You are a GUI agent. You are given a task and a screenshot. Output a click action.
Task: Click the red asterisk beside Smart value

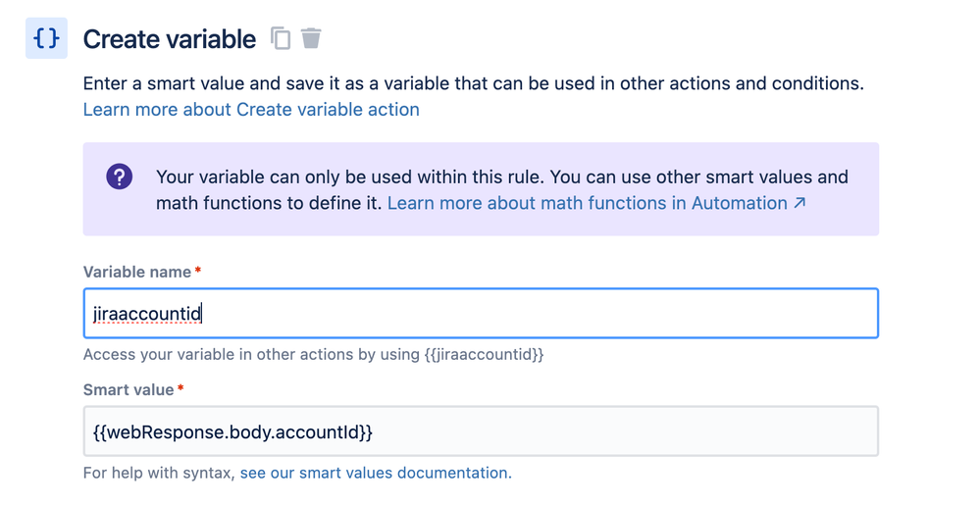tap(181, 389)
